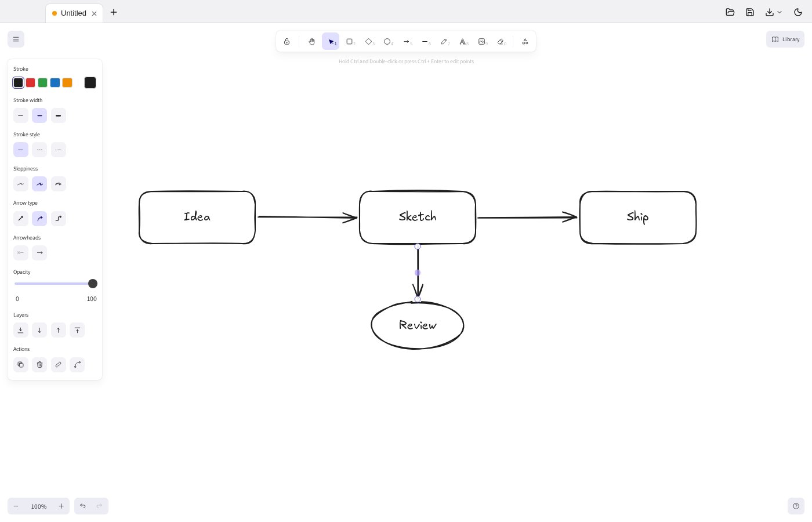Screen dimensions: 812x522
Task: Pick the blue stroke color
Action: point(55,83)
